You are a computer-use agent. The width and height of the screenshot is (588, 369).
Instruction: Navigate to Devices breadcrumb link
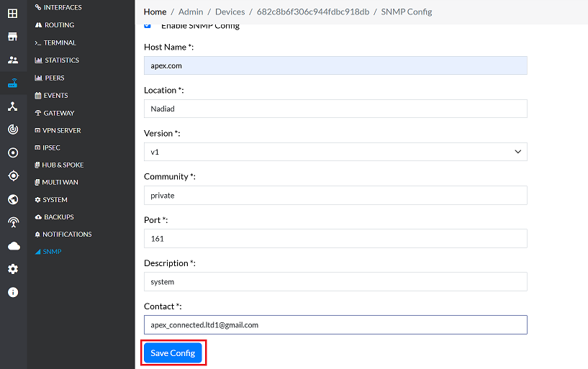pos(230,12)
